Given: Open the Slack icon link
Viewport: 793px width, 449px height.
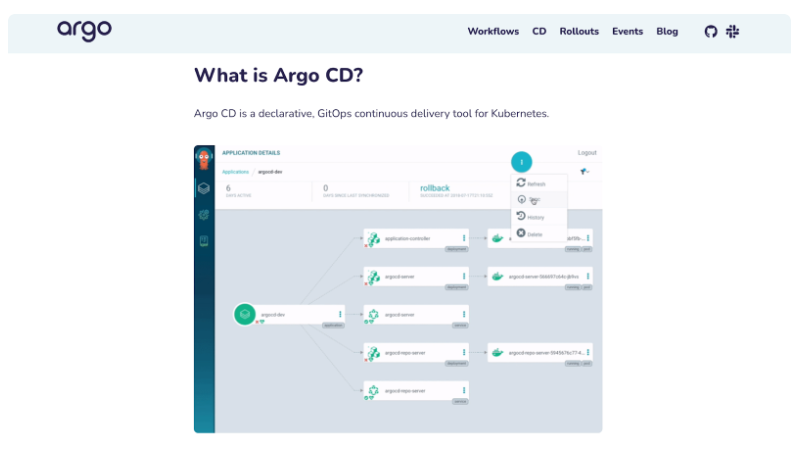Looking at the screenshot, I should [732, 31].
